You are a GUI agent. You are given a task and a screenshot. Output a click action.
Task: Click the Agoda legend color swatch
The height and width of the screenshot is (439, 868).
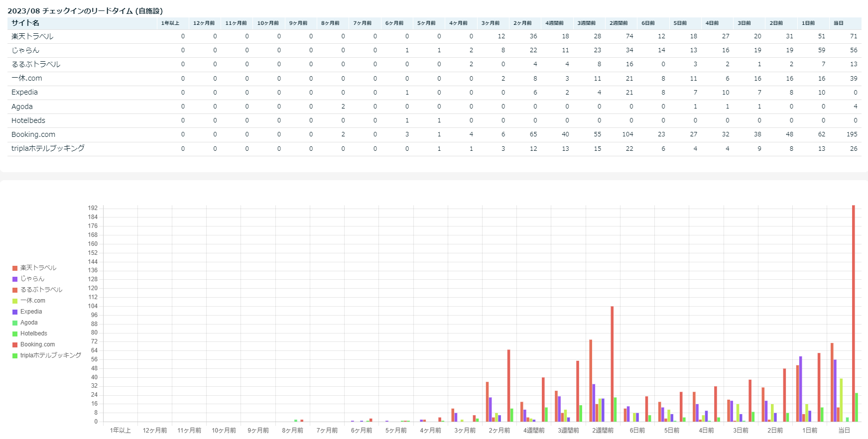(15, 323)
